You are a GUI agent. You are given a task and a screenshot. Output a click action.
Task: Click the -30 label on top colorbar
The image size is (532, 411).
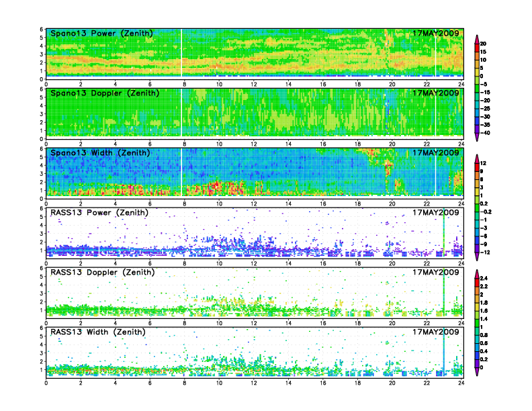click(x=485, y=117)
